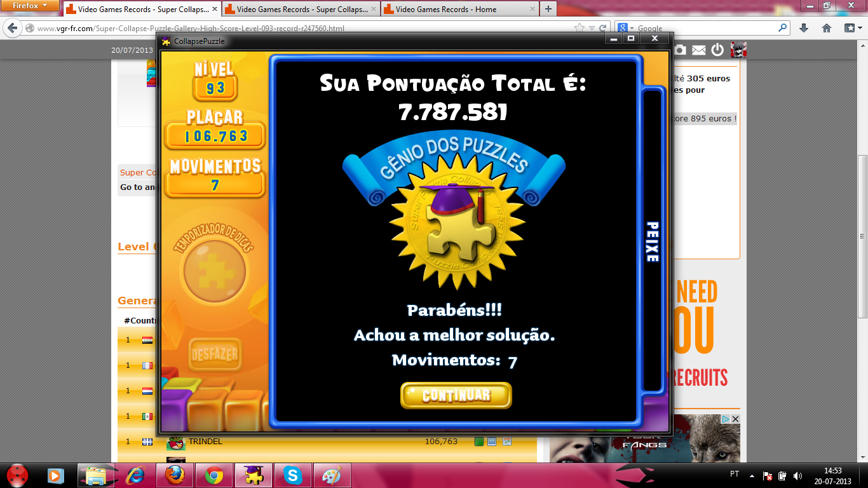Open the envelope messages icon
Image resolution: width=868 pixels, height=488 pixels.
698,50
